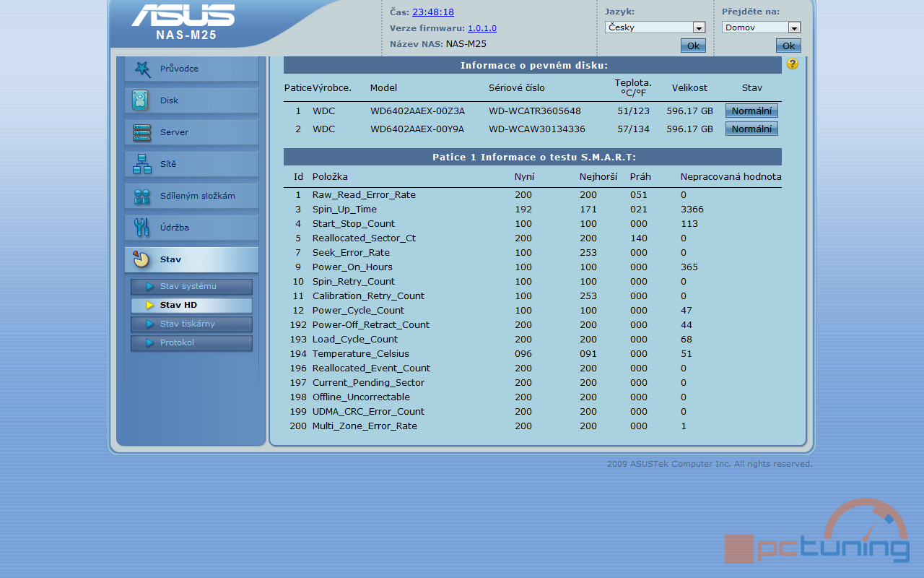Click arrow icon beside Protokol
This screenshot has height=578, width=924.
pos(150,342)
